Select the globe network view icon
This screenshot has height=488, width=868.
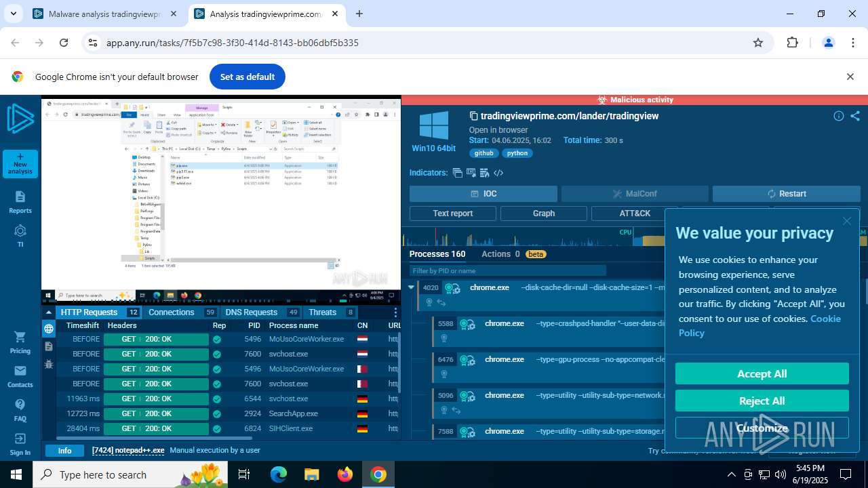pyautogui.click(x=49, y=329)
